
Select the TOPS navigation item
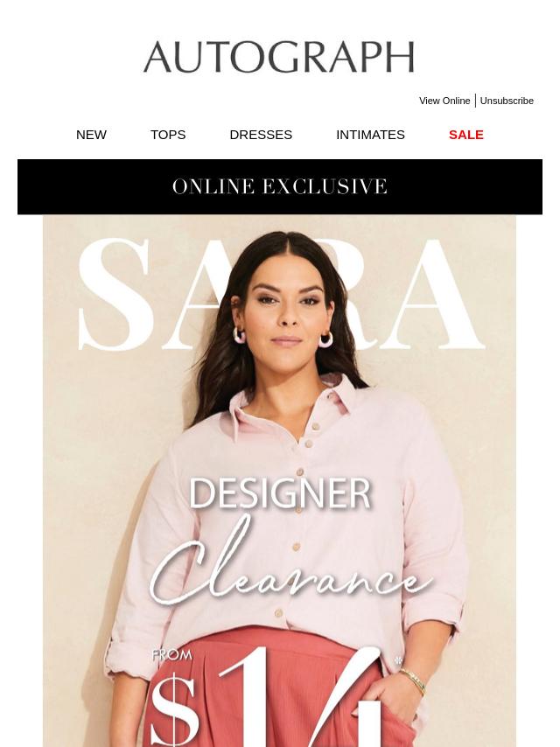[168, 135]
